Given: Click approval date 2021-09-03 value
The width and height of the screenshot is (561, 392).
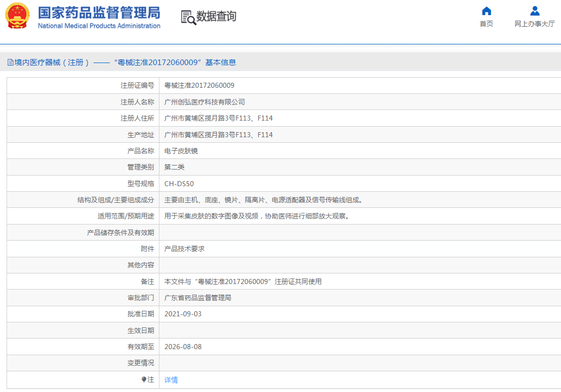Looking at the screenshot, I should 183,314.
